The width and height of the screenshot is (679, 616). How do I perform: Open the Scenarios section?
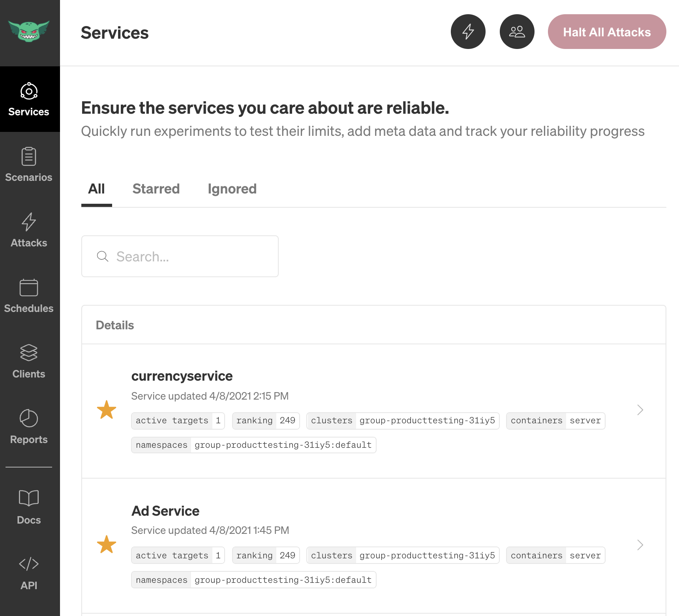tap(28, 164)
